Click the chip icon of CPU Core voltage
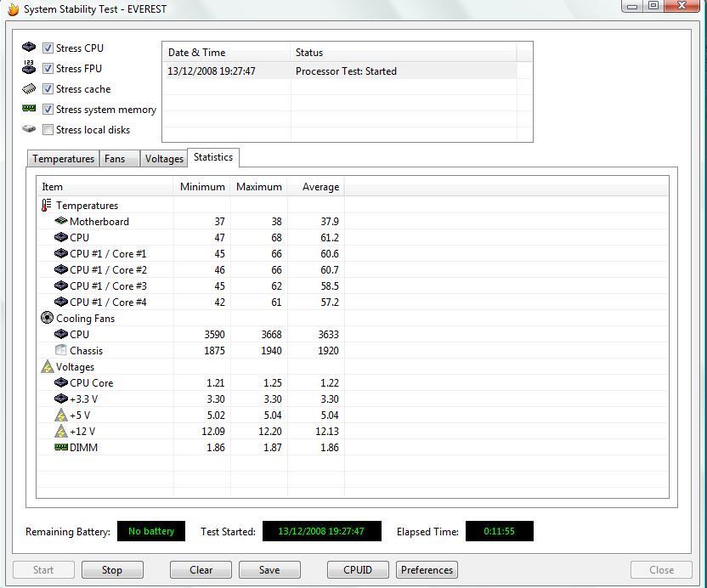 tap(61, 383)
